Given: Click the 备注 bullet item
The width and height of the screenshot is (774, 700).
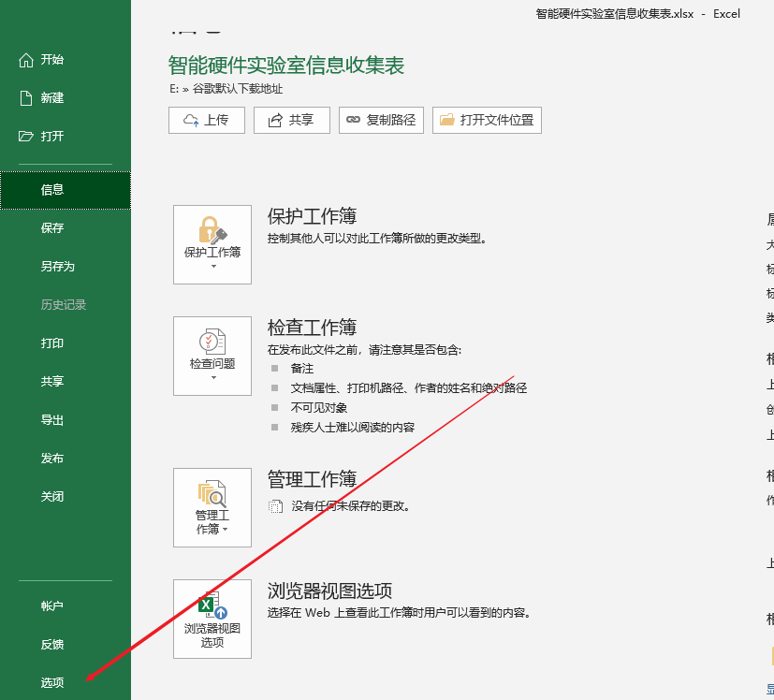Looking at the screenshot, I should [x=302, y=369].
